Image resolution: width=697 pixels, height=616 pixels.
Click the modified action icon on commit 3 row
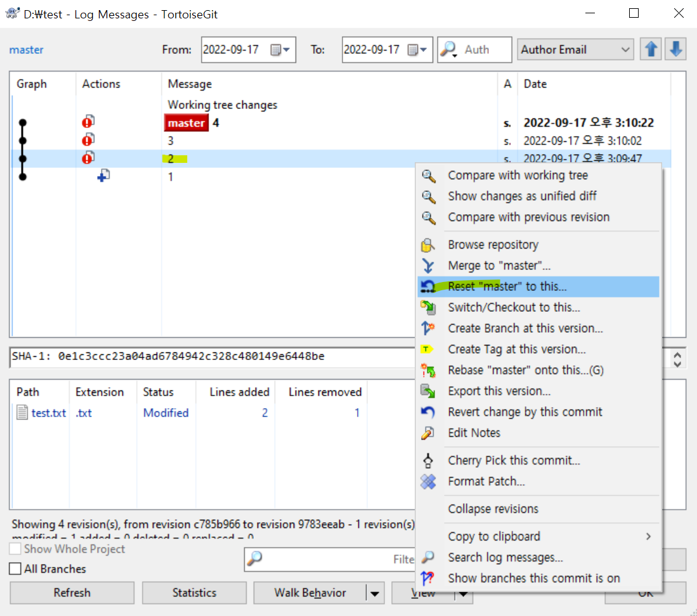coord(88,140)
